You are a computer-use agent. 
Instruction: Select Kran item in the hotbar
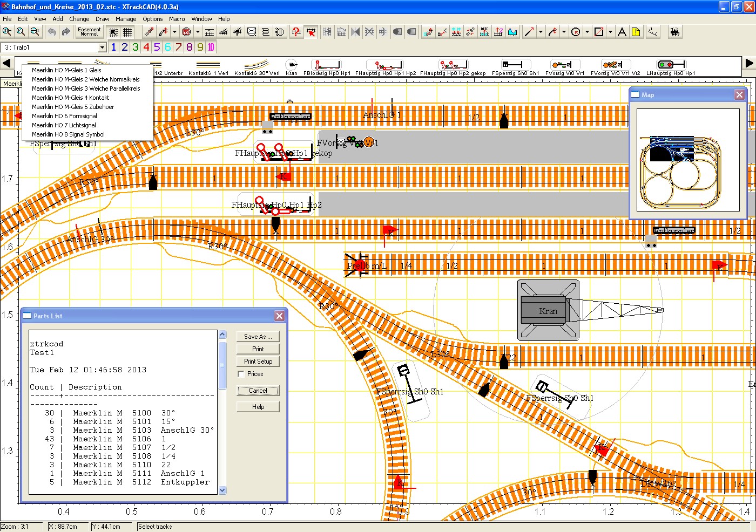292,67
